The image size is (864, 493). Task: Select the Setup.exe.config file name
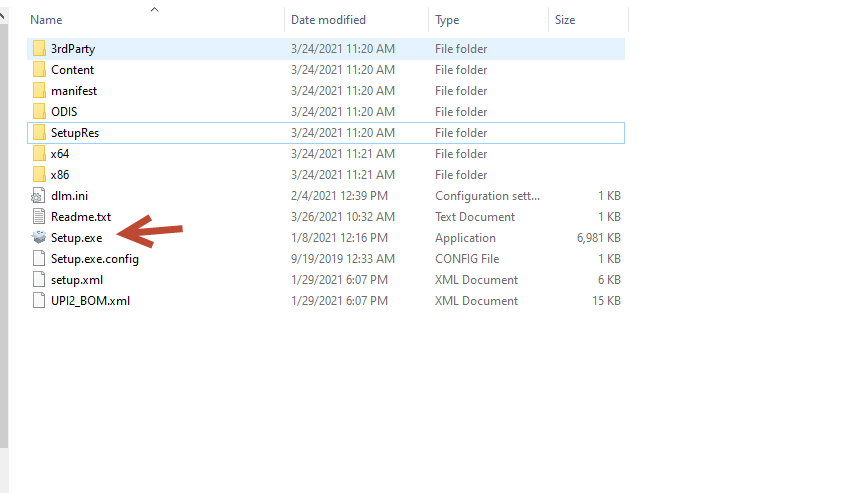click(x=95, y=258)
